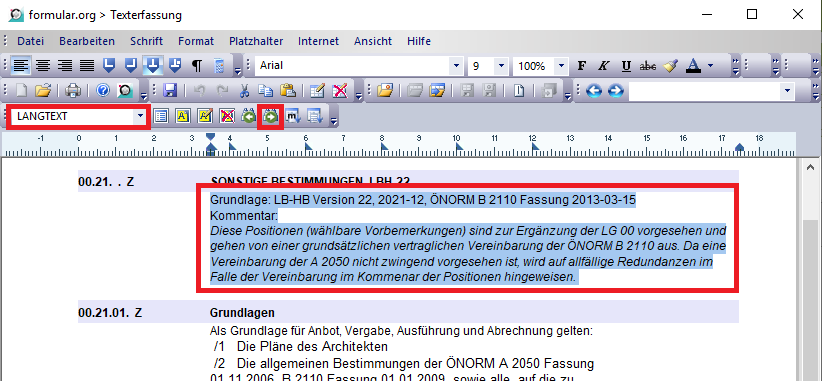Screen dimensions: 822x381
Task: Click the clipboard with down arrow icon
Action: click(315, 116)
